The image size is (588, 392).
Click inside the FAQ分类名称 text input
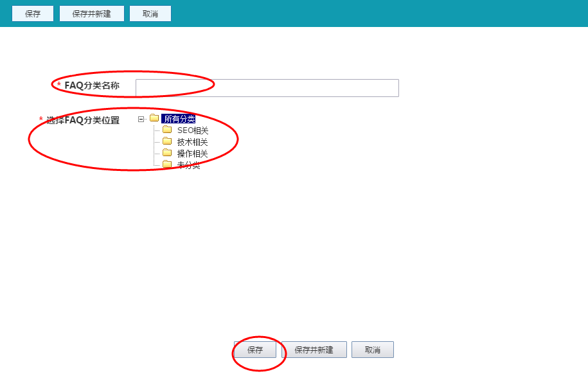tap(266, 87)
